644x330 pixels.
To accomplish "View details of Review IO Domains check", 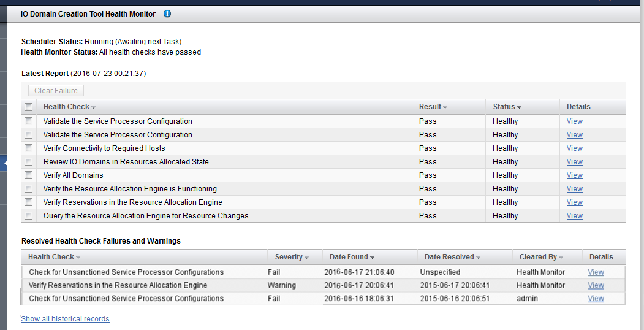I will tap(575, 161).
